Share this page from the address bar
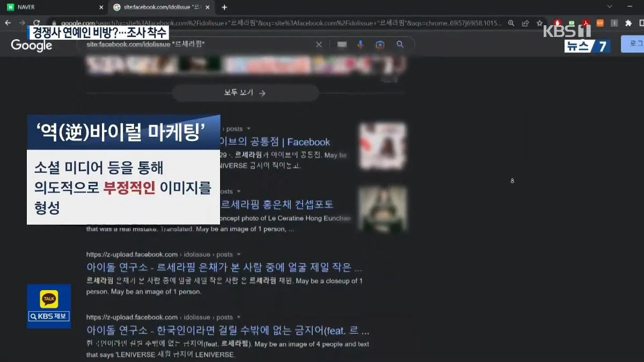The width and height of the screenshot is (644, 362). [x=525, y=23]
